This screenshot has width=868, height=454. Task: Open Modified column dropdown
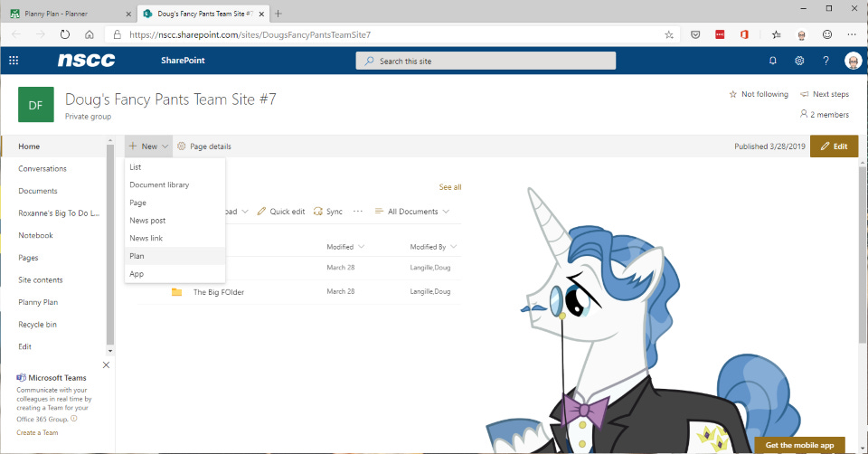point(345,246)
